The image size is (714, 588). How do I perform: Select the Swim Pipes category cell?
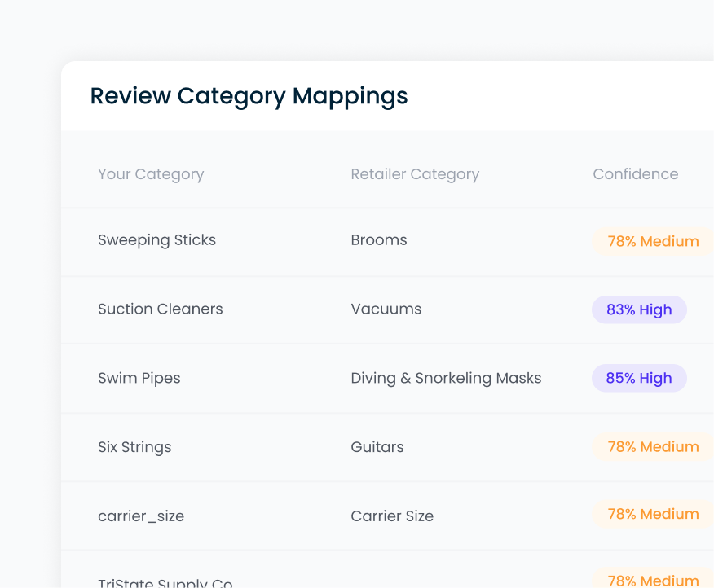coord(139,378)
